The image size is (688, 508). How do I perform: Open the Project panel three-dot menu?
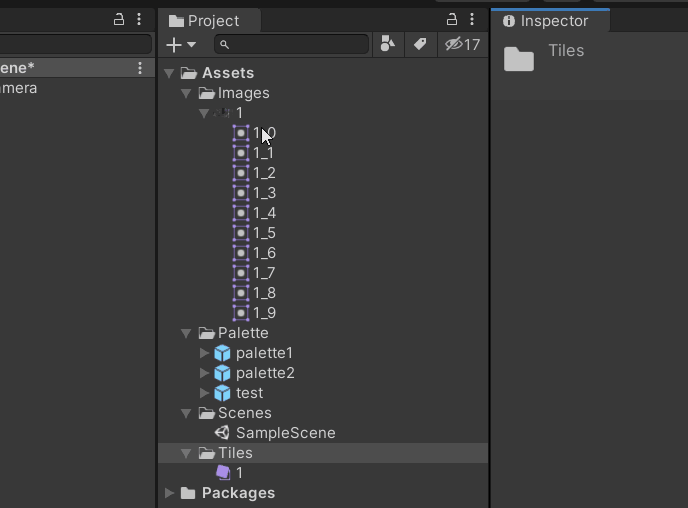(x=472, y=20)
